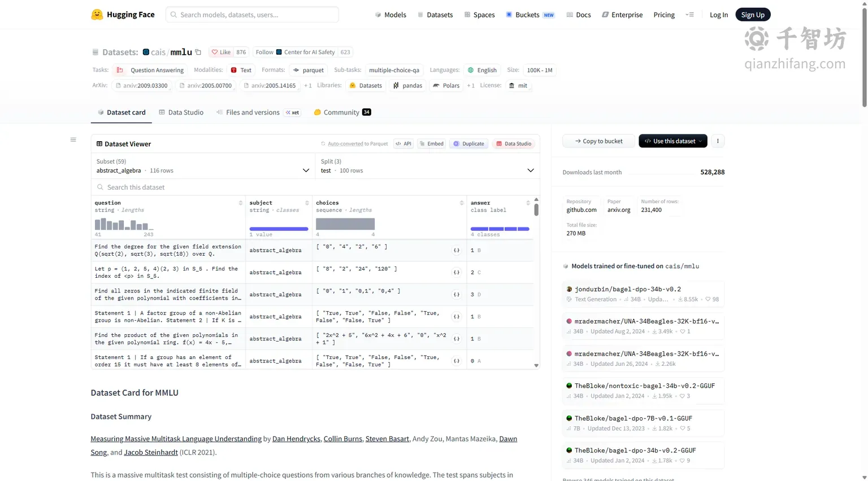Image resolution: width=868 pixels, height=481 pixels.
Task: Focus the Search this dataset field
Action: click(x=315, y=187)
